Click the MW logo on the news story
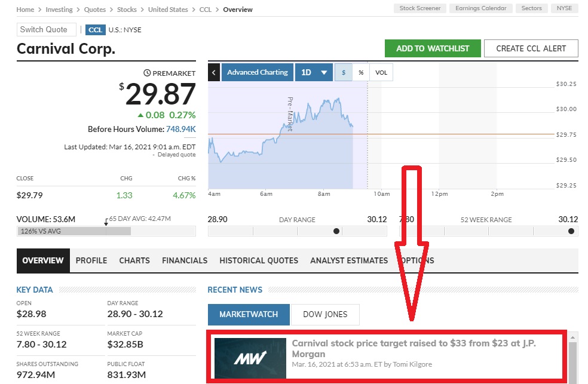The width and height of the screenshot is (588, 384). [x=250, y=358]
